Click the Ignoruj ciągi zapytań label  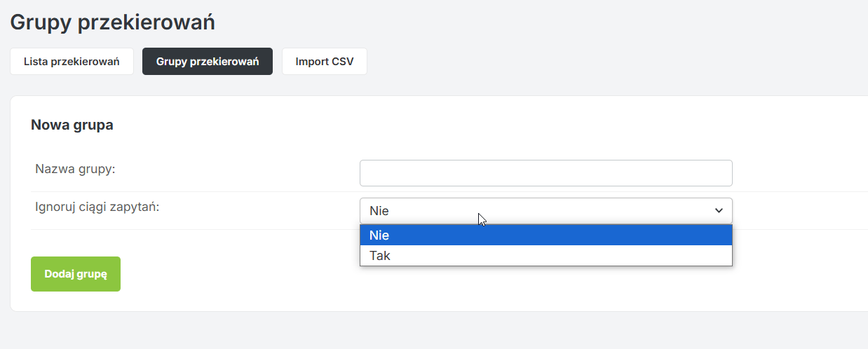97,207
